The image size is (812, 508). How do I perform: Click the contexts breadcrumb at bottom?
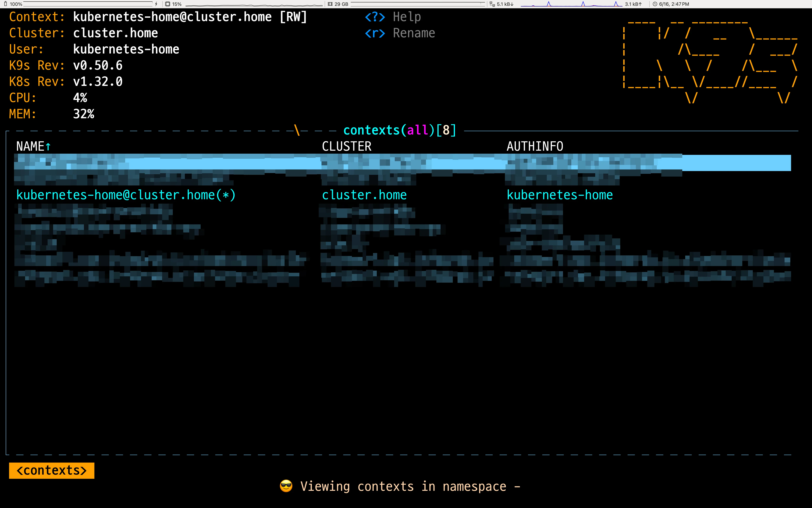51,470
